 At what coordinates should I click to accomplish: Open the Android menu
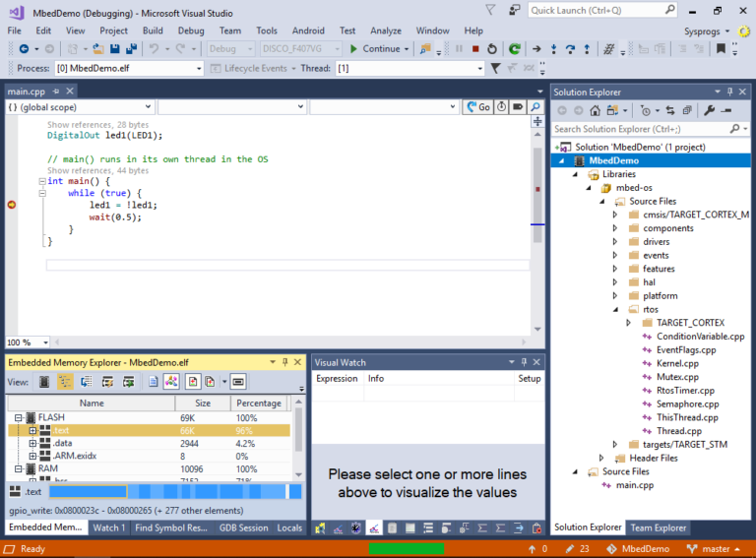(x=308, y=31)
